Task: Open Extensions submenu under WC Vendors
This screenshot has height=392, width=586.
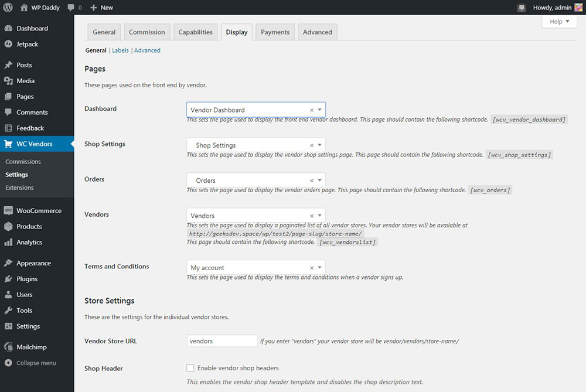Action: [19, 188]
